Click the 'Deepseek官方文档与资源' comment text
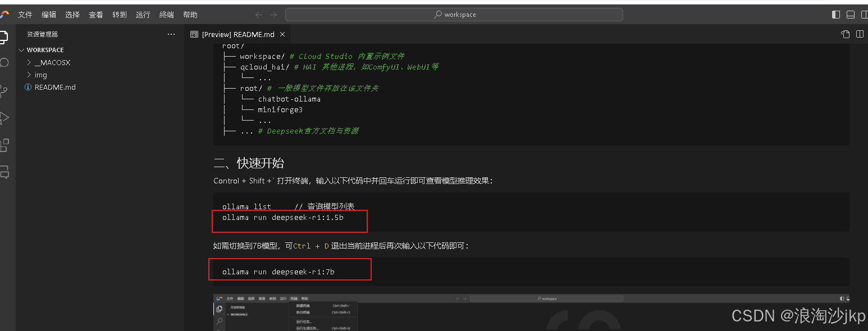This screenshot has width=868, height=331. click(312, 131)
